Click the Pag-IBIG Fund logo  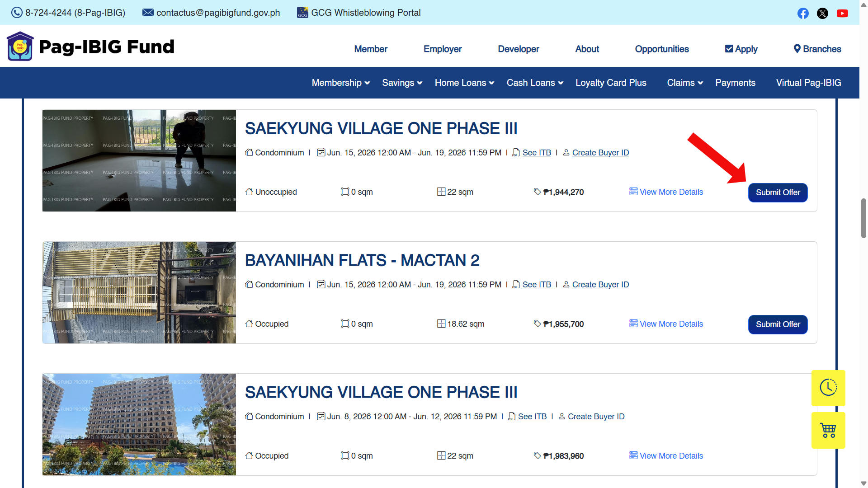90,46
